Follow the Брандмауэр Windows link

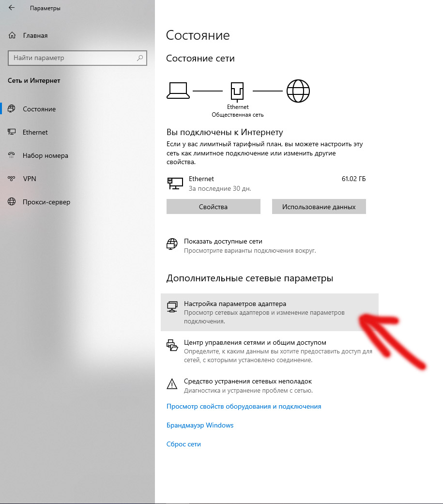point(200,425)
